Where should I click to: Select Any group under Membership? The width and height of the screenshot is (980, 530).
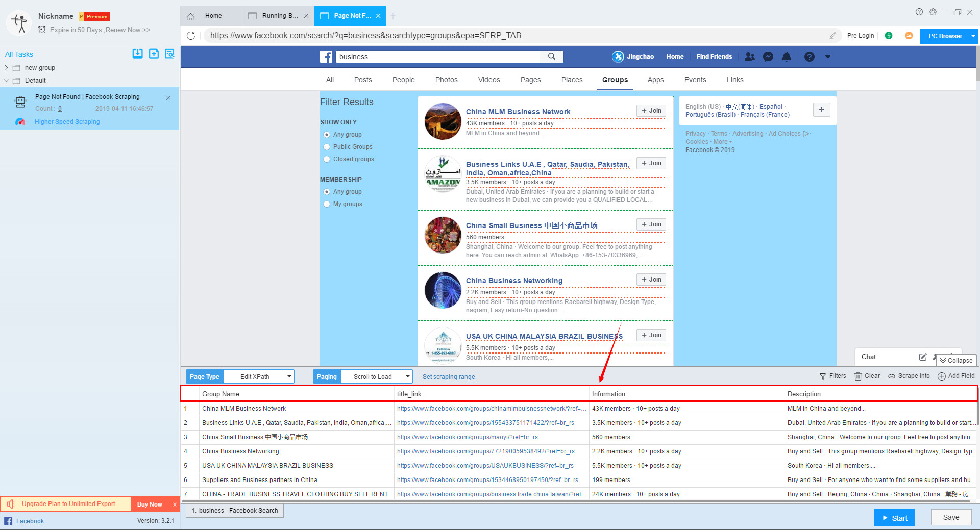[327, 192]
